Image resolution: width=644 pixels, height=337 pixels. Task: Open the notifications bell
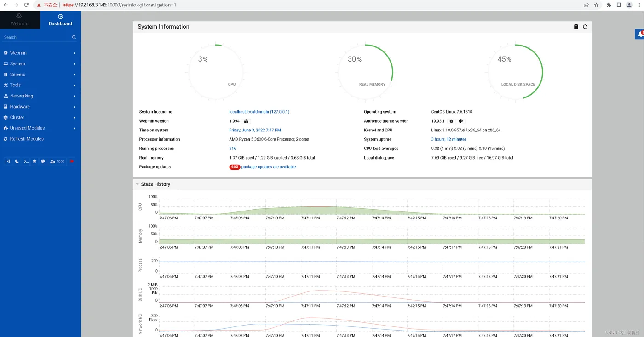[x=640, y=34]
